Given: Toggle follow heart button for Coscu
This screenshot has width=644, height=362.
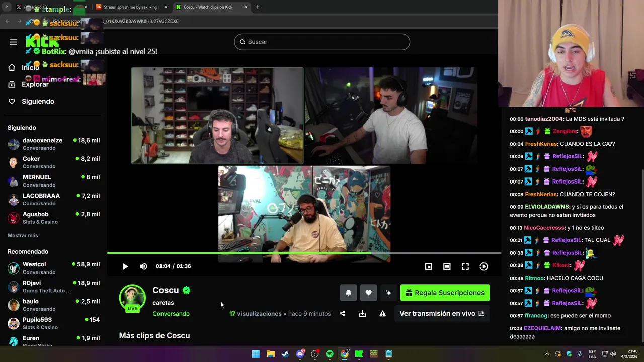Looking at the screenshot, I should point(368,293).
